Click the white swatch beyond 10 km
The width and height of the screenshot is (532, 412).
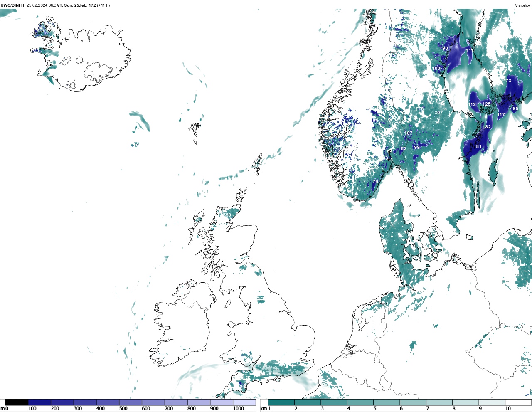pyautogui.click(x=518, y=402)
